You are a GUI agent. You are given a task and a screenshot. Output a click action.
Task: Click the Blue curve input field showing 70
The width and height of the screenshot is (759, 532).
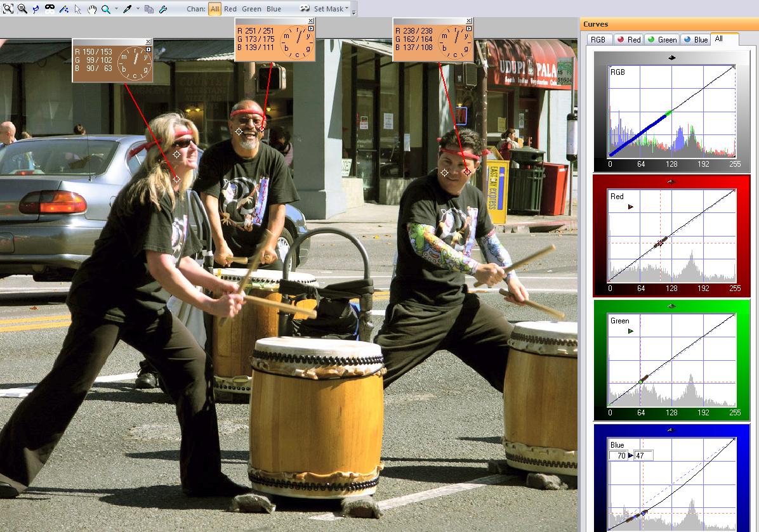618,455
